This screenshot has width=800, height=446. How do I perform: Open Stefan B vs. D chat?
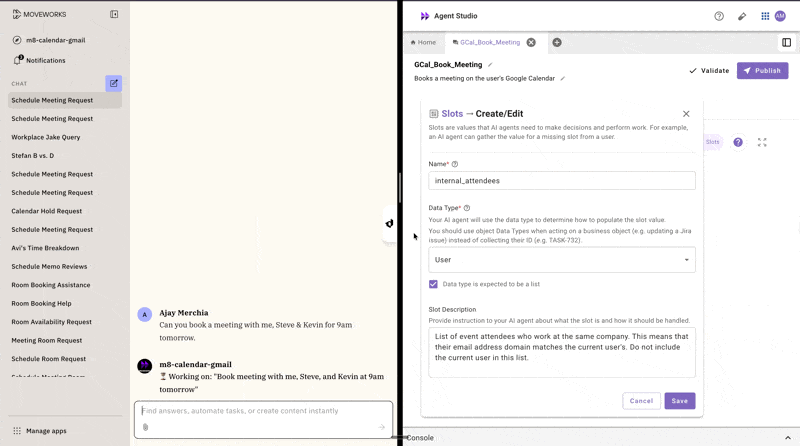coord(33,156)
